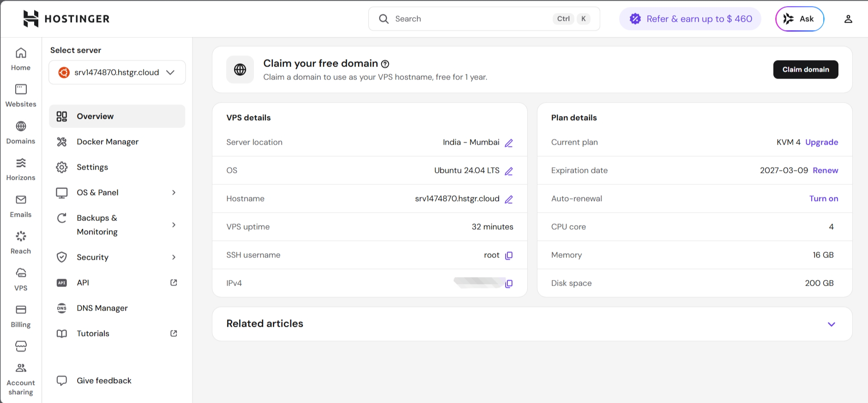Open Account sharing
The height and width of the screenshot is (403, 868).
click(21, 379)
